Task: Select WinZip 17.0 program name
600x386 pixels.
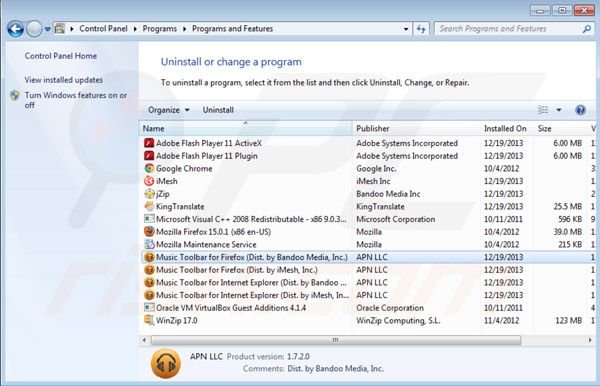Action: [176, 321]
